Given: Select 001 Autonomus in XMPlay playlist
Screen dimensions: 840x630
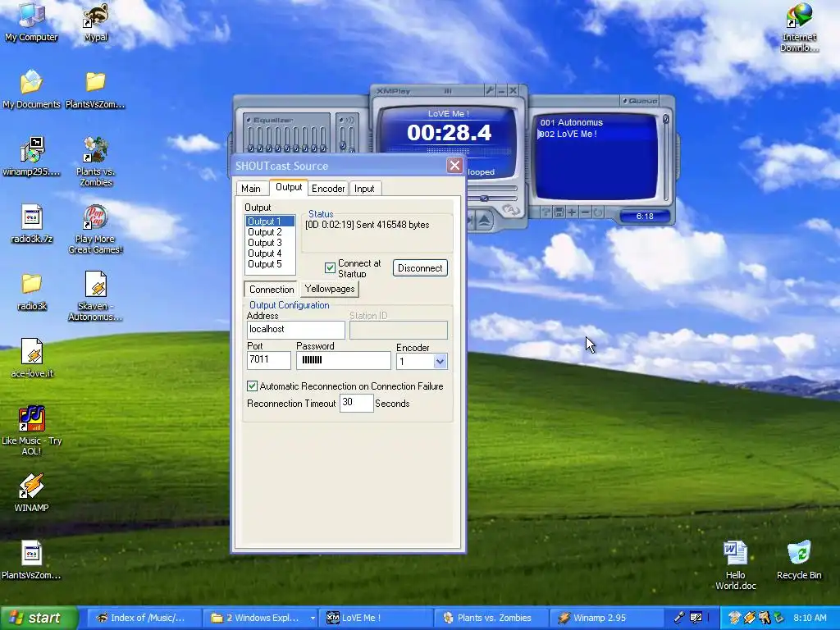Looking at the screenshot, I should 571,122.
